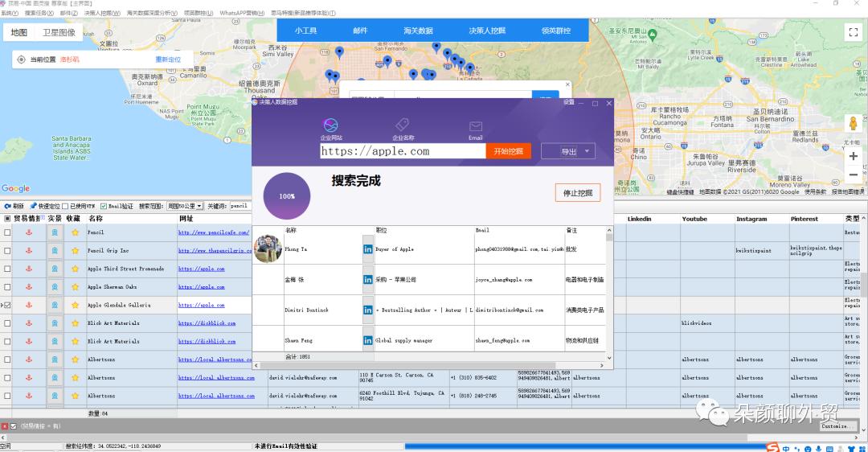This screenshot has width=868, height=452.
Task: Open the WhatsAPP营销 menu
Action: click(x=242, y=13)
